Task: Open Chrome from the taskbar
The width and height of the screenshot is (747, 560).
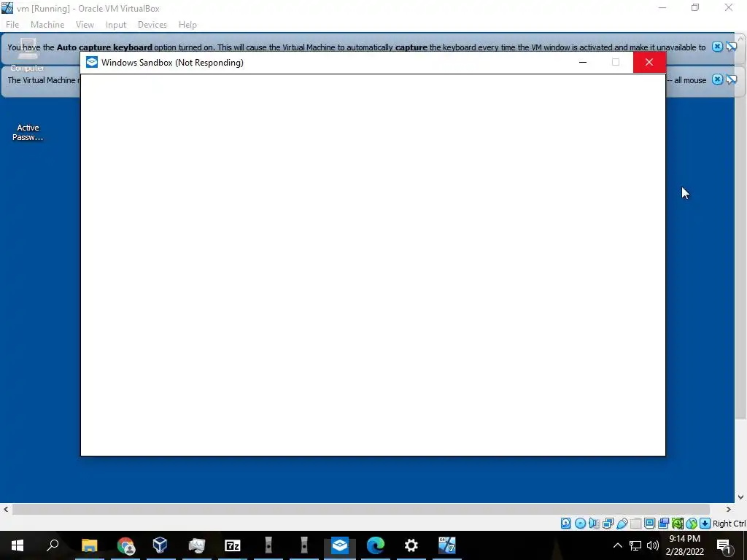Action: click(x=125, y=545)
